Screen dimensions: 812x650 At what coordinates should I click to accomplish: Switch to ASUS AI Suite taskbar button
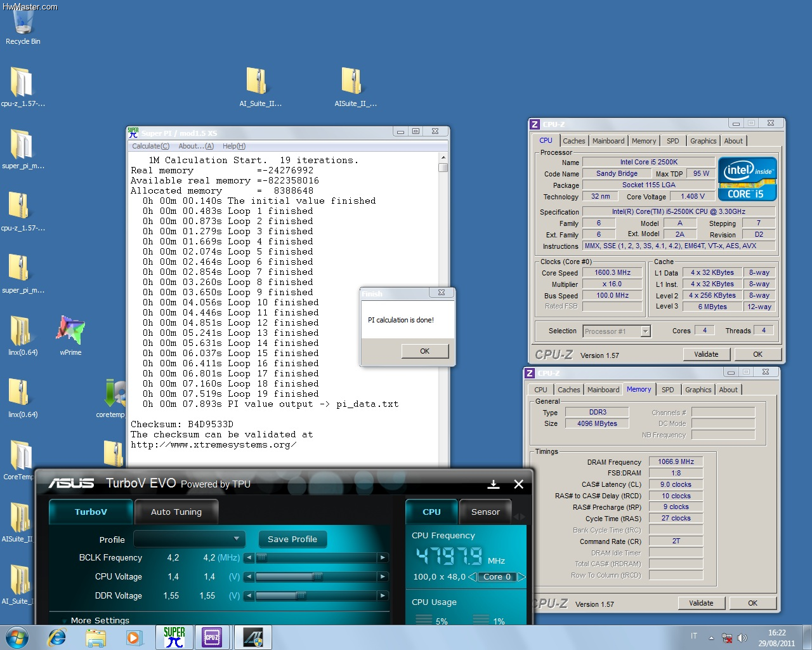pos(253,637)
